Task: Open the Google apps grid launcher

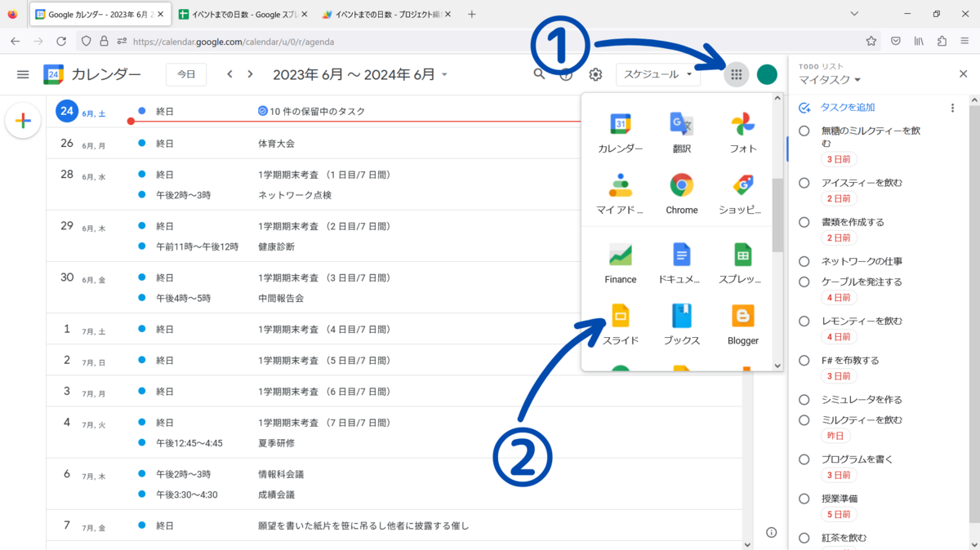Action: [736, 74]
